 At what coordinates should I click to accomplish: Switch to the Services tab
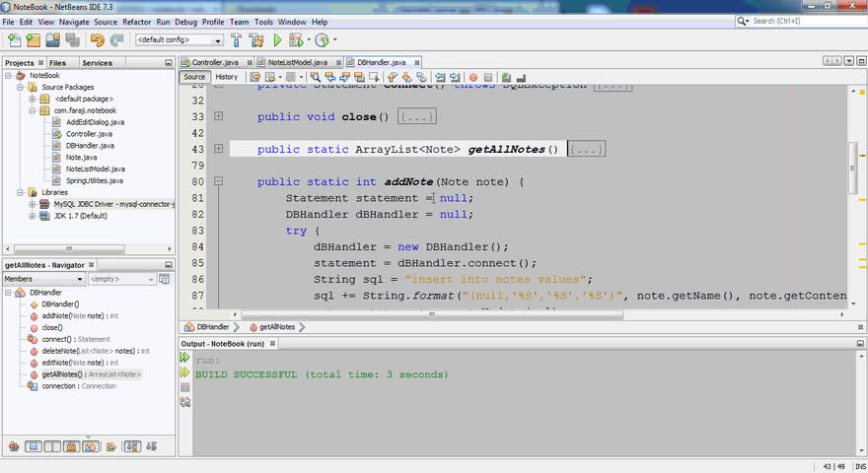[97, 63]
